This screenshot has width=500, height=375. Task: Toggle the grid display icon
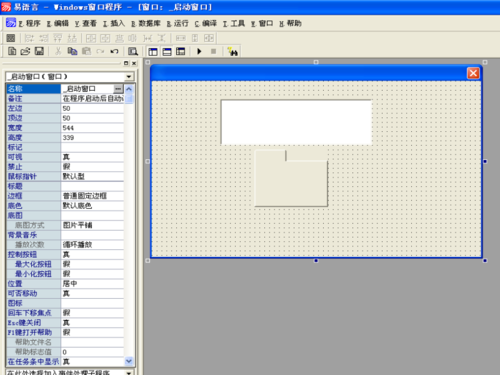[11, 38]
